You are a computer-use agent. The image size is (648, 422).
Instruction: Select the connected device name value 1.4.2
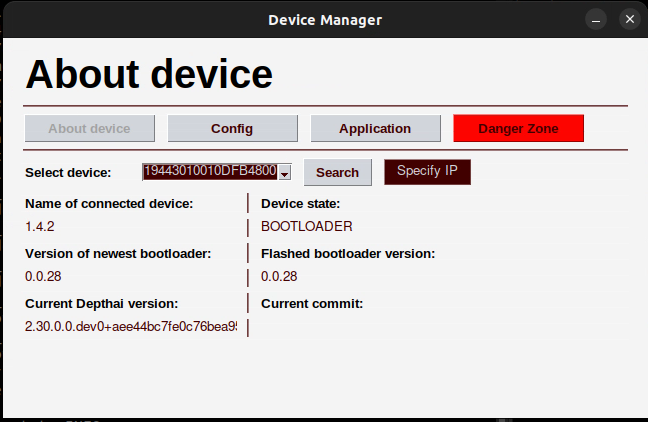[x=40, y=226]
